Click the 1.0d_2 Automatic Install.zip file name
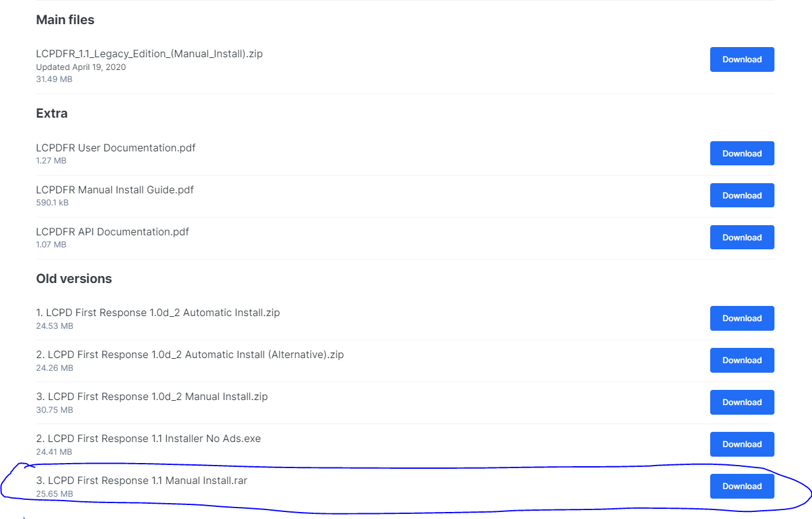 [x=158, y=313]
